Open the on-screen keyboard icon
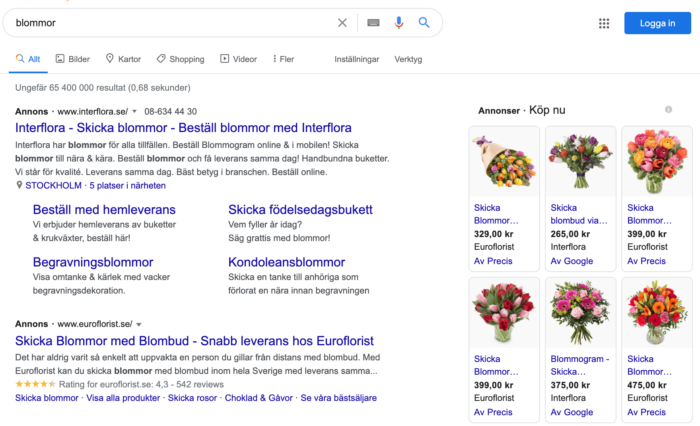Image resolution: width=700 pixels, height=426 pixels. point(373,23)
